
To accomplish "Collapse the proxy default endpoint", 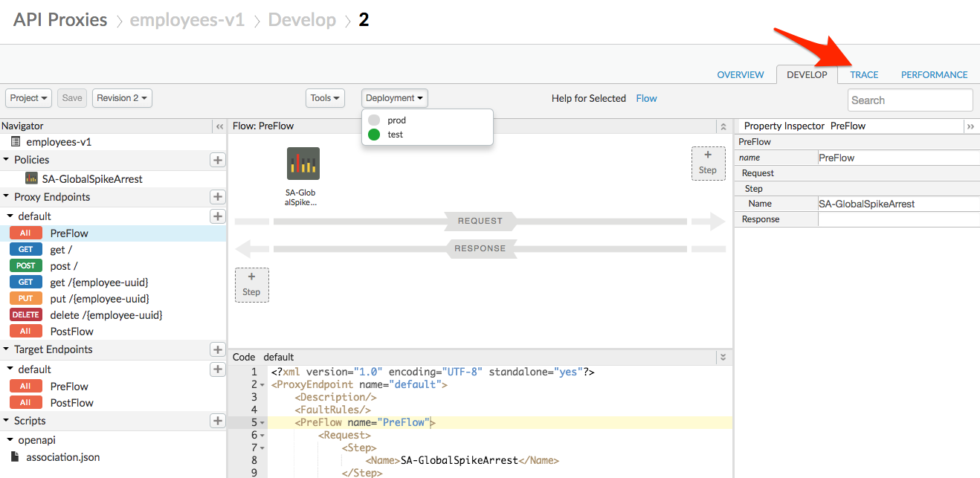I will [x=10, y=216].
